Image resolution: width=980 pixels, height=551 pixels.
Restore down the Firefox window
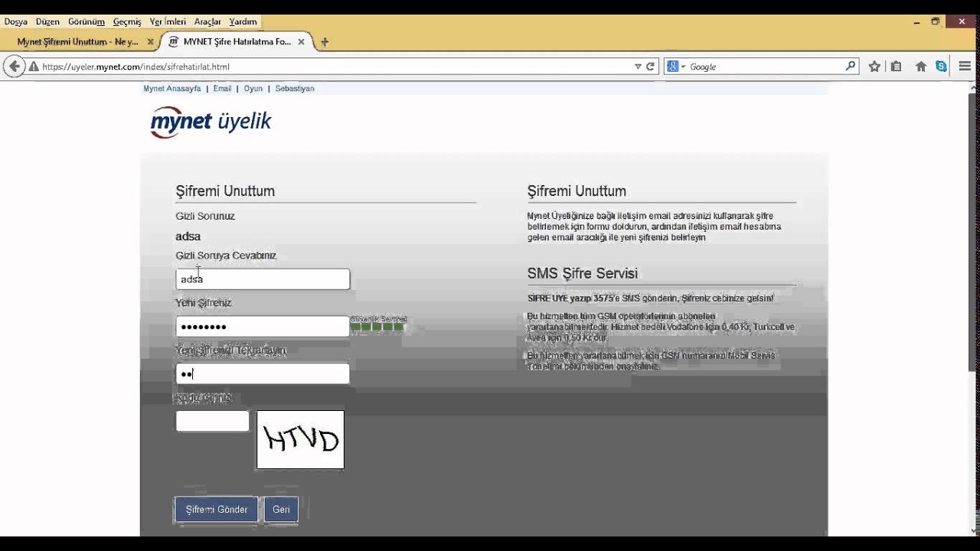(936, 22)
